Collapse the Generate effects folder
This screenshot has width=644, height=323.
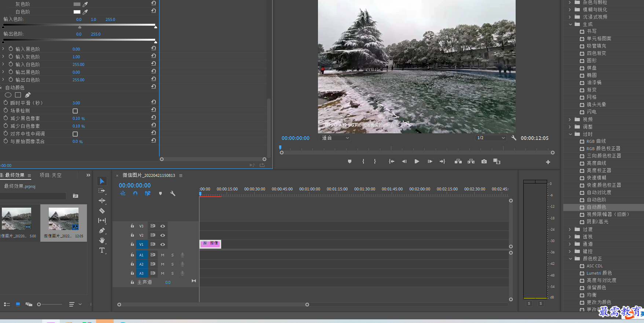[570, 24]
